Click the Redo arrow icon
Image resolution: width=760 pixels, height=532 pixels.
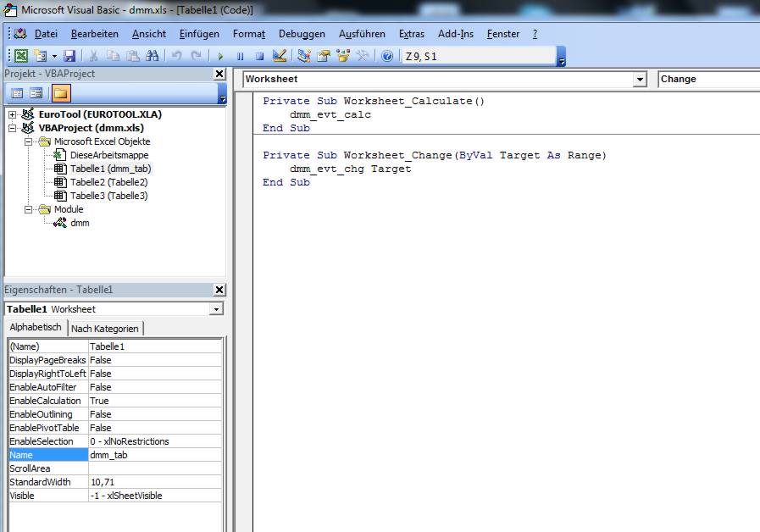[x=196, y=56]
